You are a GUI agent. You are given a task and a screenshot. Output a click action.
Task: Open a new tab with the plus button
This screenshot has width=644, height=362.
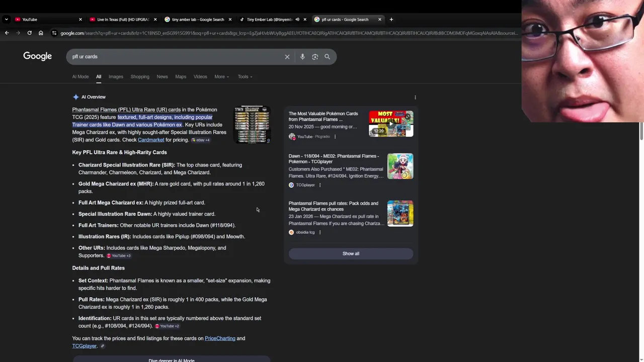[391, 20]
